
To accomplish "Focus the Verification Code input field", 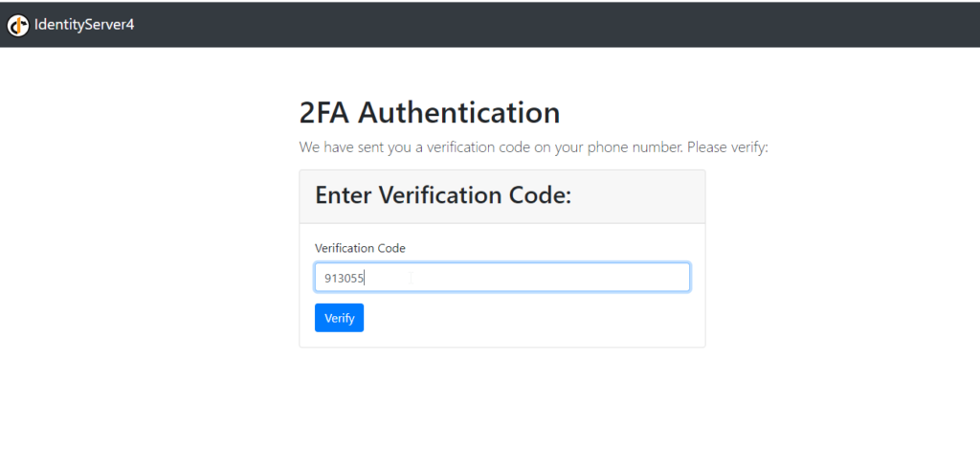I will coord(501,277).
